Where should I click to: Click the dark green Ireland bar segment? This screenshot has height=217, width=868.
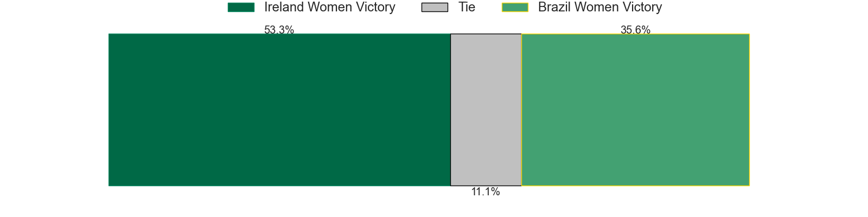tap(279, 110)
